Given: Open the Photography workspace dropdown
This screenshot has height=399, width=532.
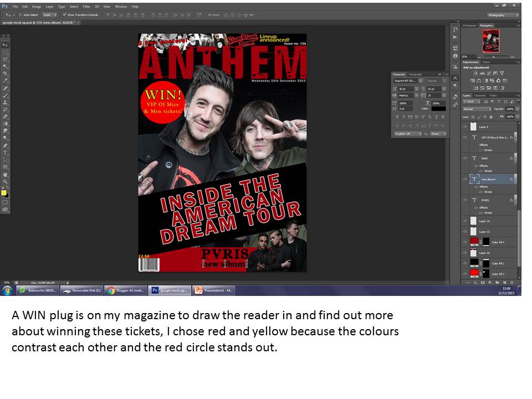Looking at the screenshot, I should (x=504, y=16).
